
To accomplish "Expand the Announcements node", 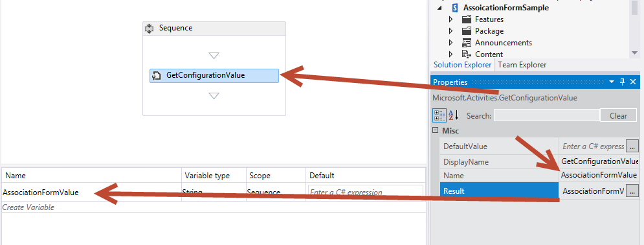I will tap(450, 43).
